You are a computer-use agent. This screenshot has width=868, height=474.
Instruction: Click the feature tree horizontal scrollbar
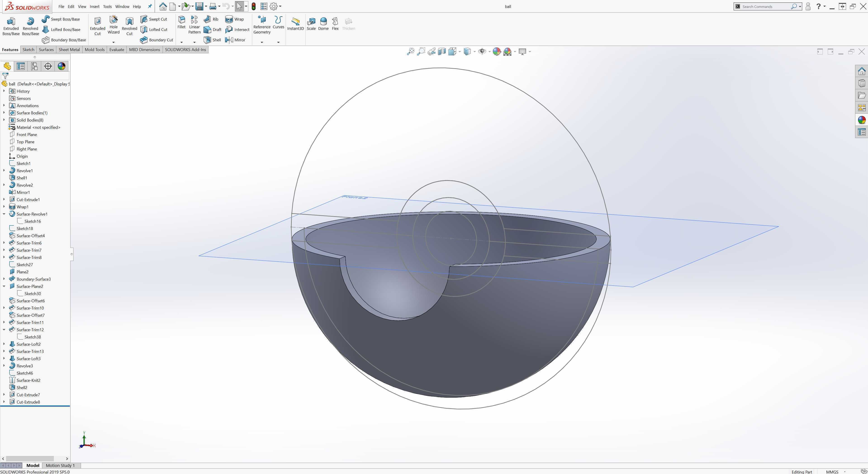pyautogui.click(x=30, y=458)
